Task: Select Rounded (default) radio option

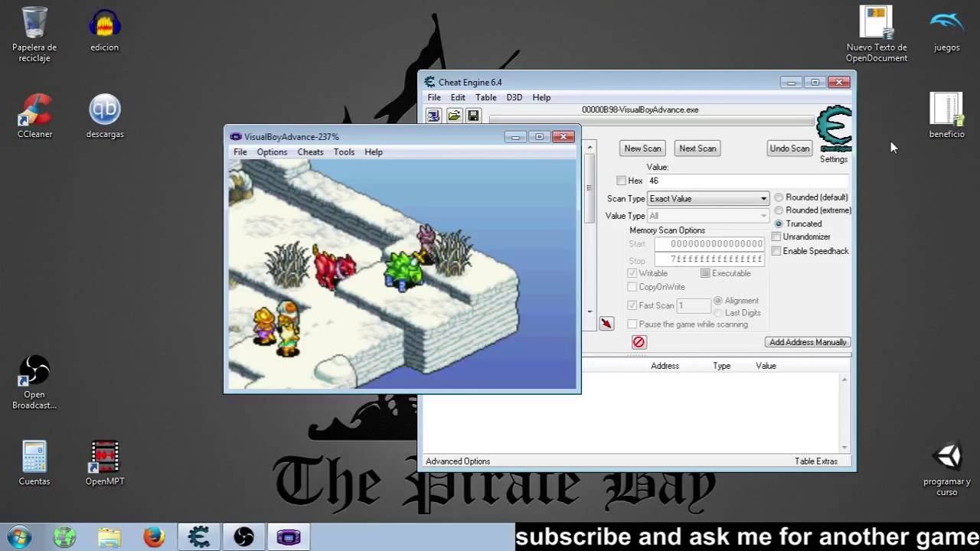Action: tap(779, 197)
